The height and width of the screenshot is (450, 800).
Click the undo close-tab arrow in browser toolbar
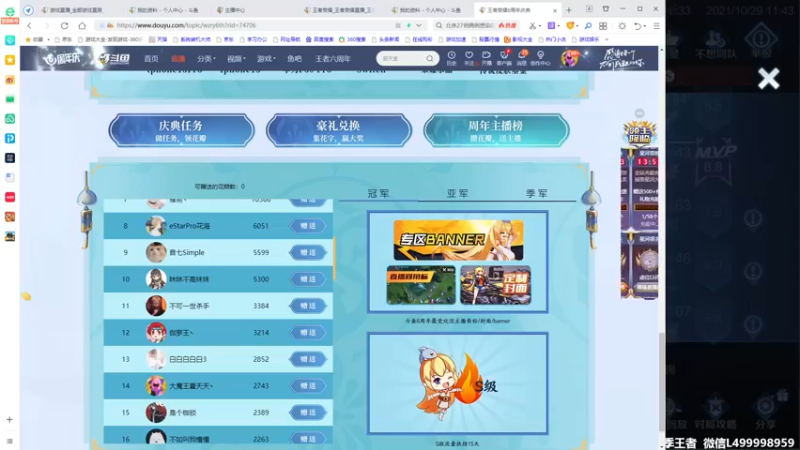tap(638, 26)
